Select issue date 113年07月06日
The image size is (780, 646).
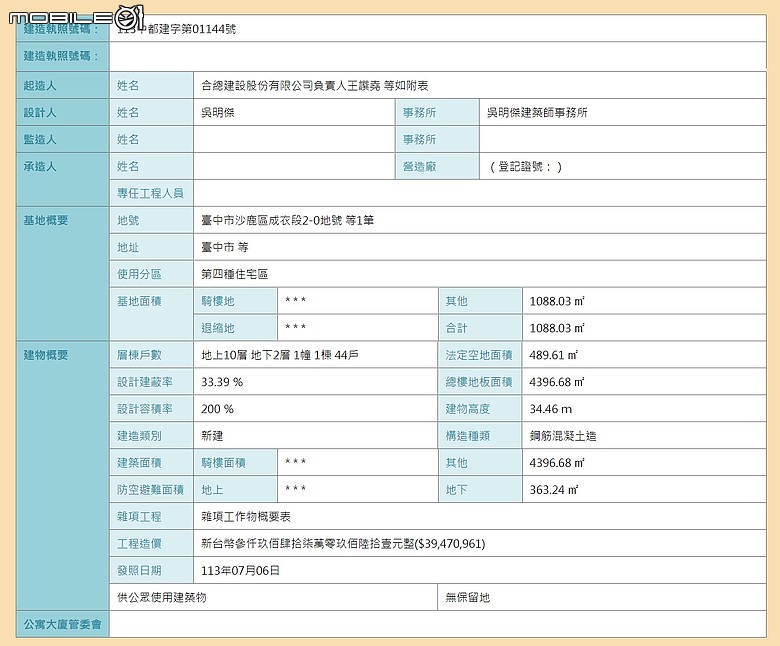[240, 570]
